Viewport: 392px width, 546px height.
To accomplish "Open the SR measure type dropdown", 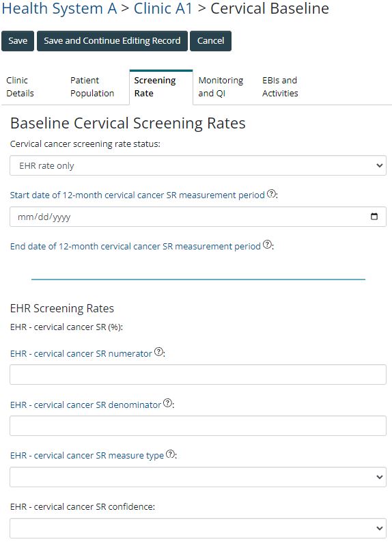I will click(198, 477).
